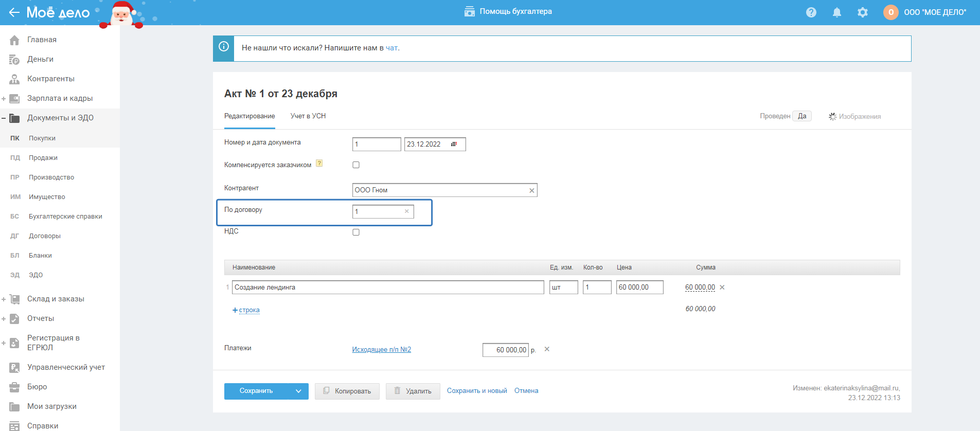
Task: Open Продажи in the sidebar
Action: [x=43, y=158]
